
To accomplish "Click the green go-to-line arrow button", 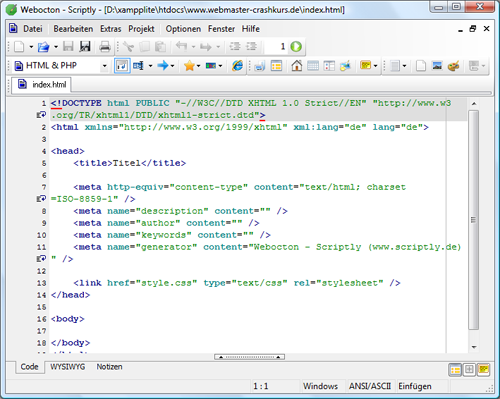I will coord(296,47).
